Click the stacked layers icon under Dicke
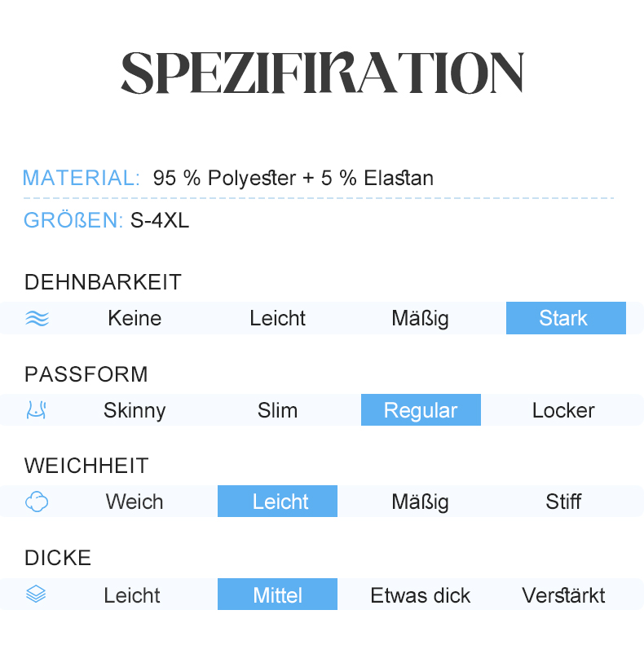The height and width of the screenshot is (663, 644). [36, 594]
